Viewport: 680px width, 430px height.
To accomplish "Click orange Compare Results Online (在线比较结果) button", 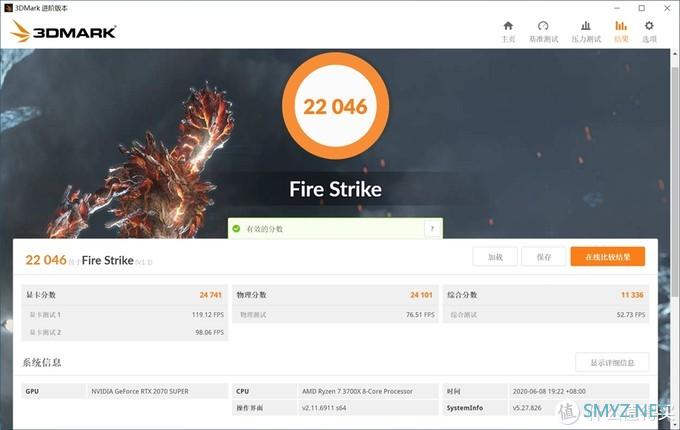I will [x=608, y=257].
